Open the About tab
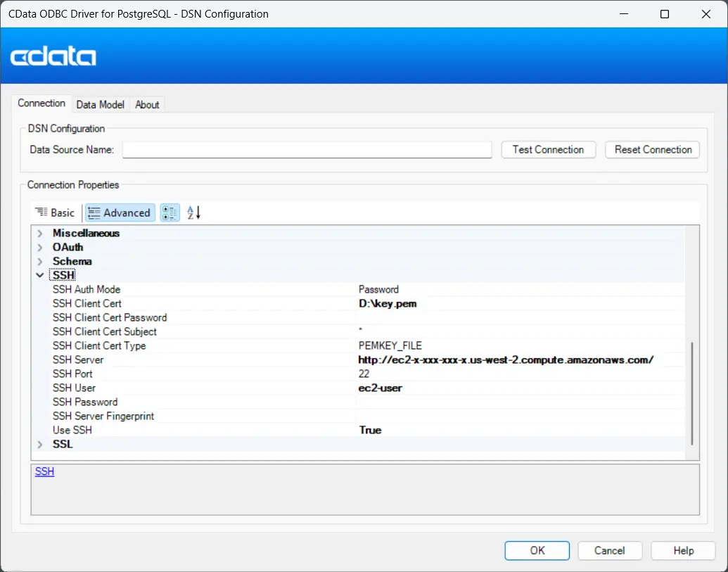Image resolution: width=728 pixels, height=572 pixels. pos(147,104)
